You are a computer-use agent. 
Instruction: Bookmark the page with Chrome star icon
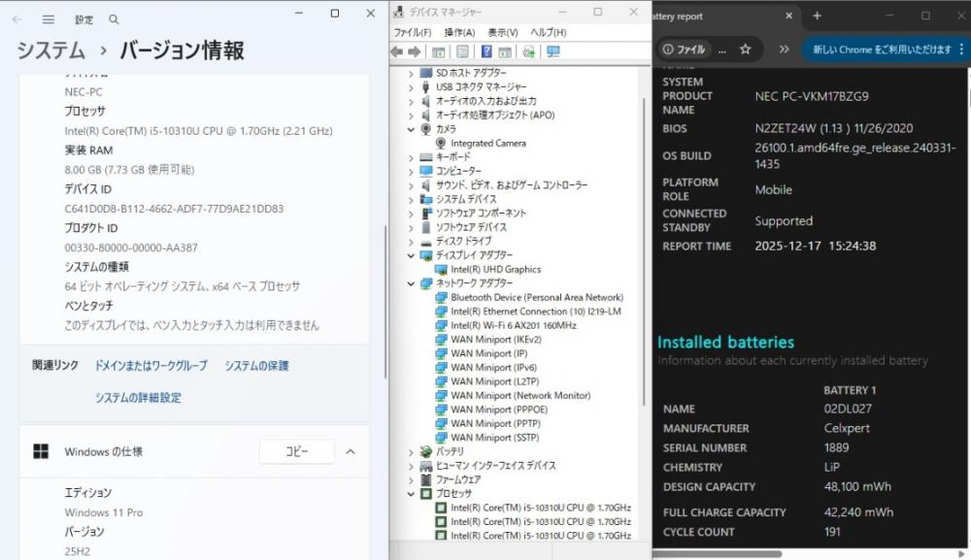point(746,49)
